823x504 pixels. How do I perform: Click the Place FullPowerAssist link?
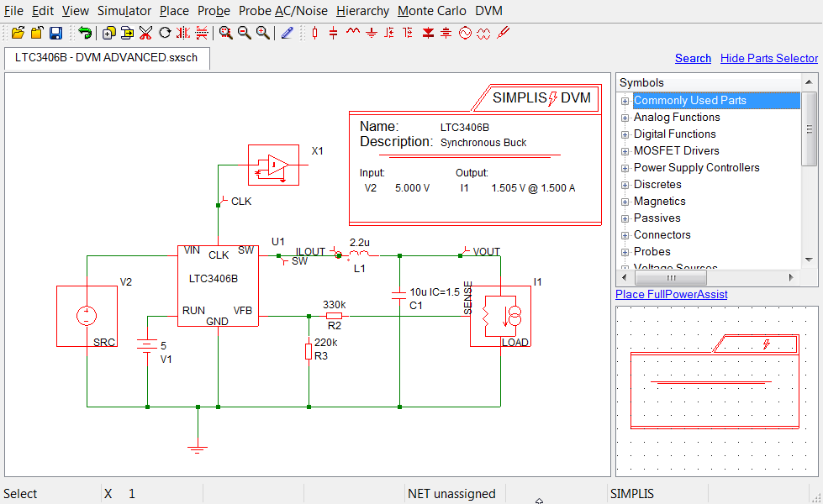point(671,294)
